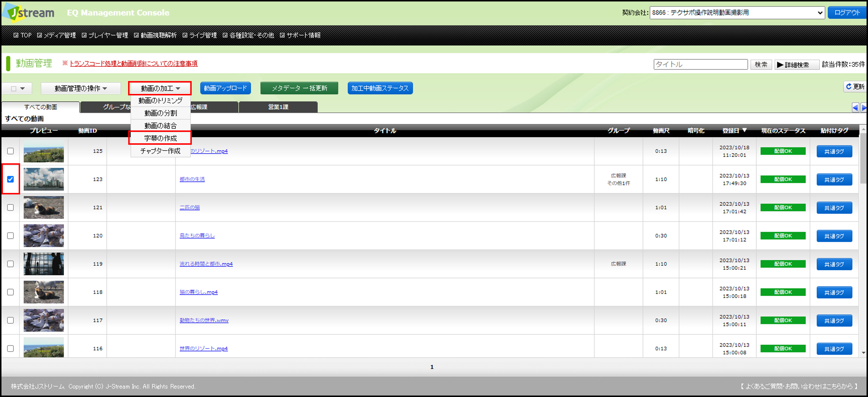This screenshot has height=397, width=868.
Task: Click the 動画アップロード button
Action: point(225,88)
